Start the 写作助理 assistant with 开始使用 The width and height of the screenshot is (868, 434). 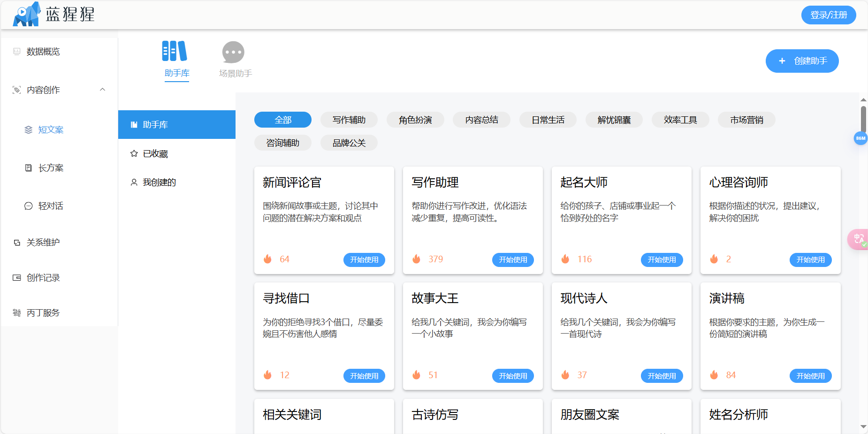pos(513,259)
